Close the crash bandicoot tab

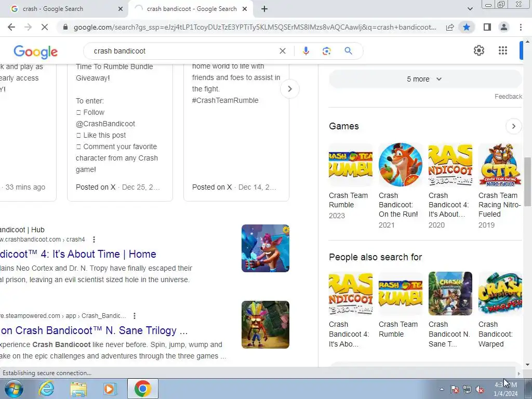coord(244,9)
